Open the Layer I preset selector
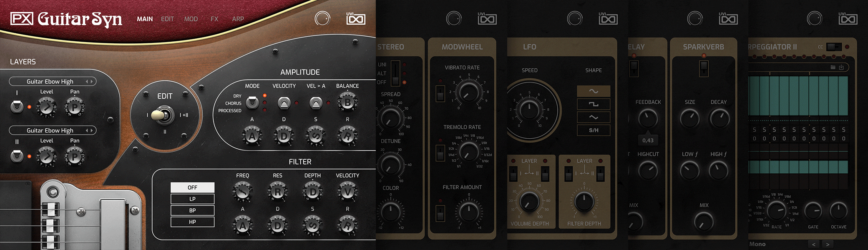The image size is (868, 250). (x=53, y=81)
